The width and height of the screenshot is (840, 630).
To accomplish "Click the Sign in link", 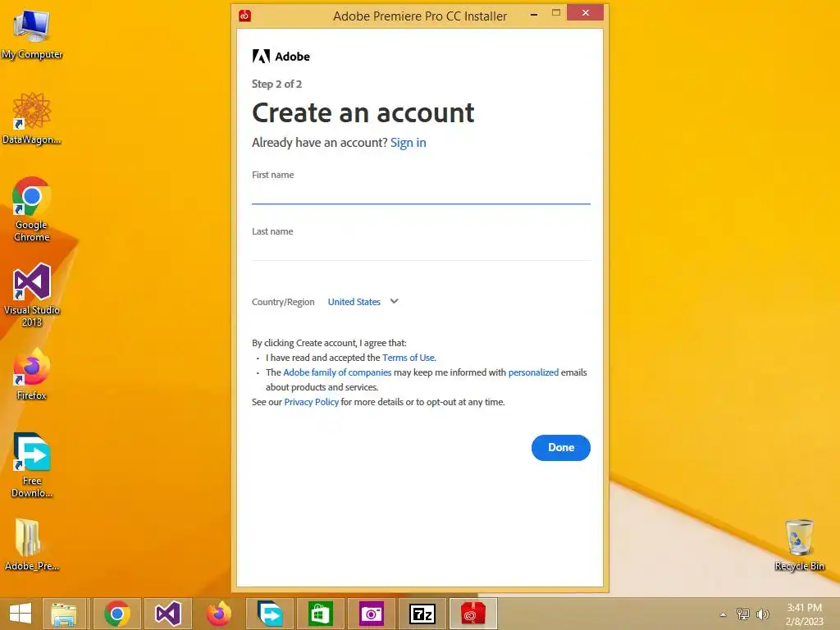I will pyautogui.click(x=409, y=143).
